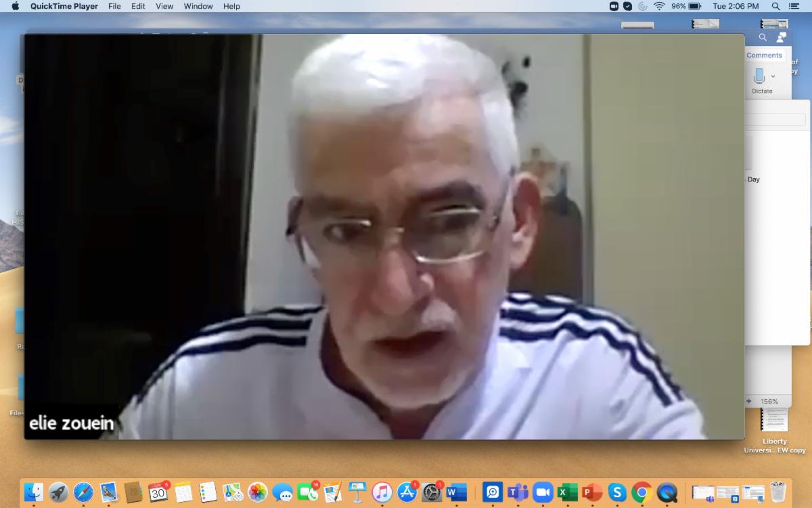Screen dimensions: 812x508
Task: Open App Store icon in dock
Action: 407,492
